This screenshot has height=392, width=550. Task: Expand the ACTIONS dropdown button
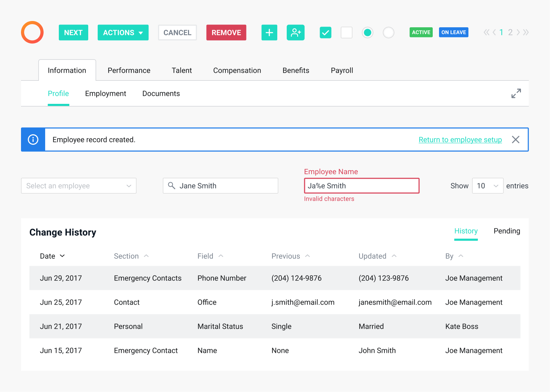pyautogui.click(x=123, y=33)
